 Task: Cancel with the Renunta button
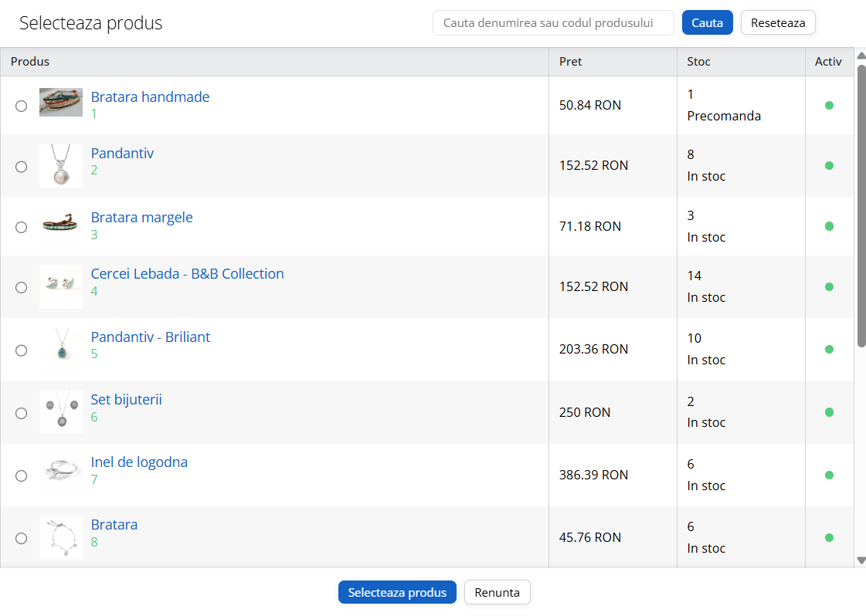[x=497, y=592]
